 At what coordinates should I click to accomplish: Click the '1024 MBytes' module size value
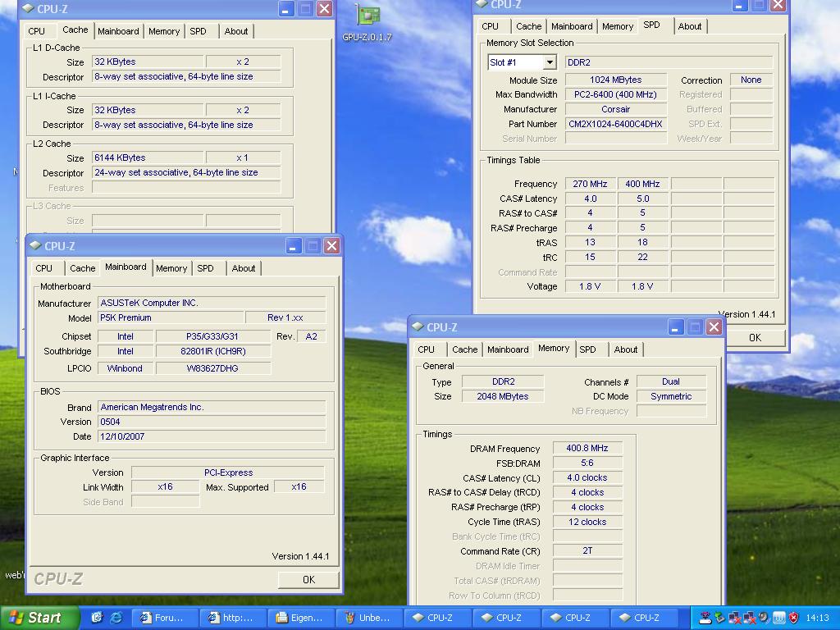click(x=615, y=80)
